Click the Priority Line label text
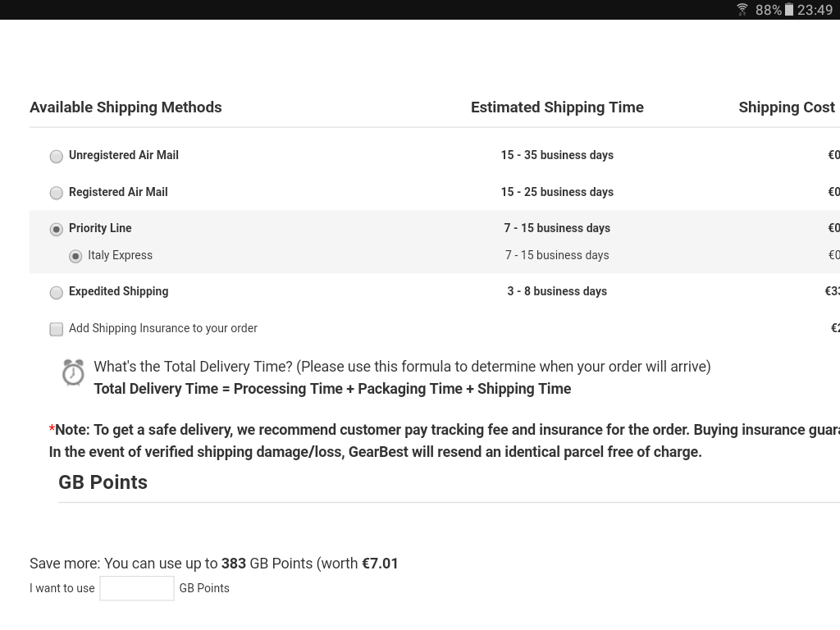 [x=100, y=228]
